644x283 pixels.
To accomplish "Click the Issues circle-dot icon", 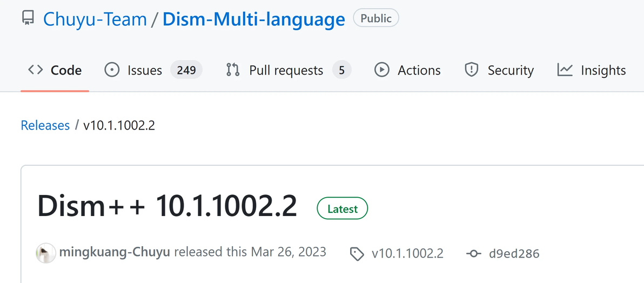I will point(112,70).
